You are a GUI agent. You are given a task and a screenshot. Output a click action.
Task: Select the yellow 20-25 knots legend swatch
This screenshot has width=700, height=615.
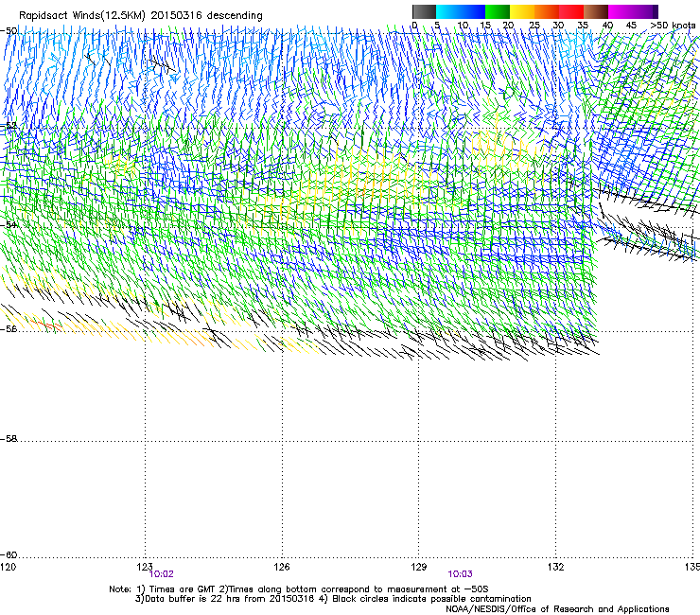pos(522,11)
